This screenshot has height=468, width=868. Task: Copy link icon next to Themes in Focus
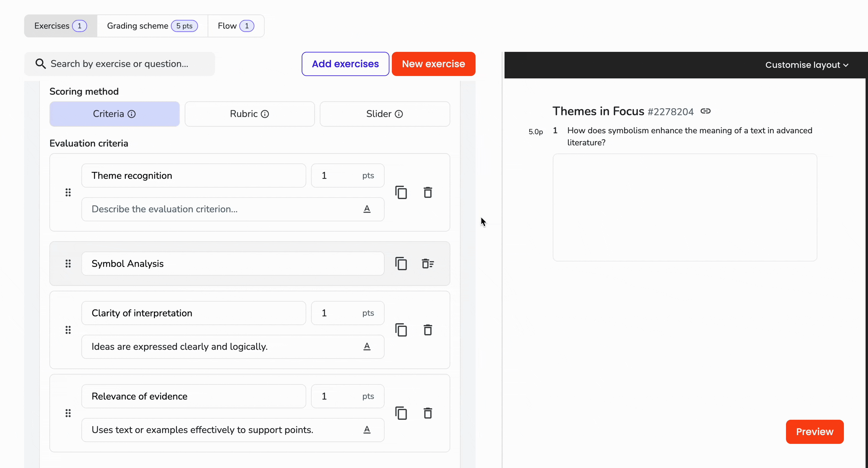[x=705, y=111]
